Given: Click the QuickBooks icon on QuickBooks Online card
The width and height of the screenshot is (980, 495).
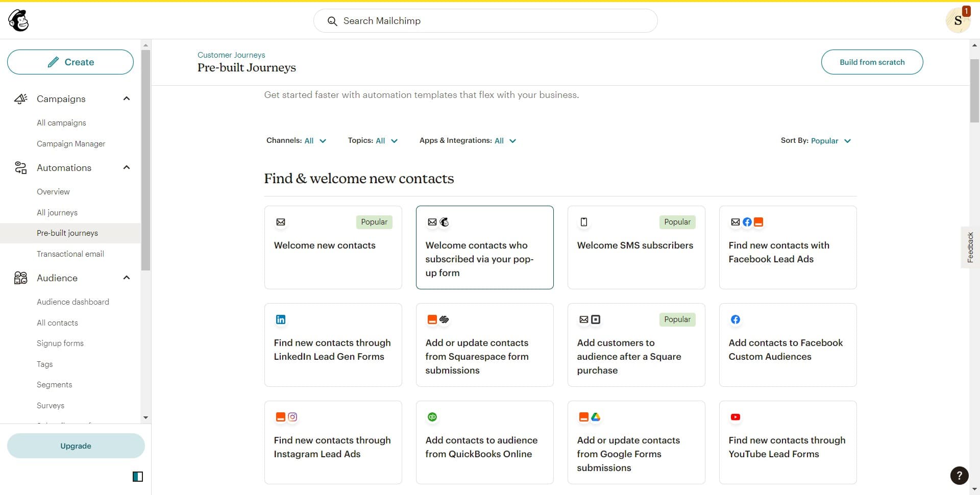Looking at the screenshot, I should 432,417.
